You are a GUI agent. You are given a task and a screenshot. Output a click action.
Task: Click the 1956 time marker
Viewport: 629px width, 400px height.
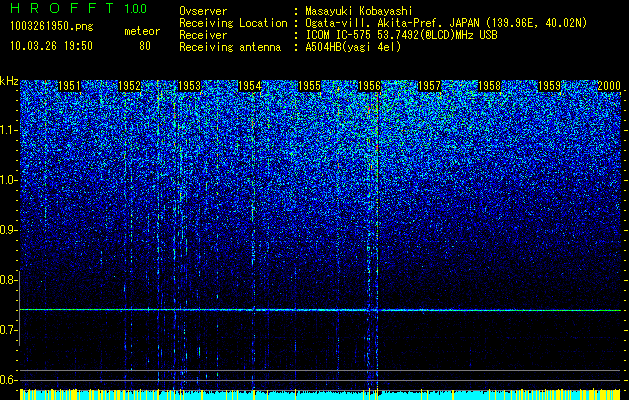point(369,86)
